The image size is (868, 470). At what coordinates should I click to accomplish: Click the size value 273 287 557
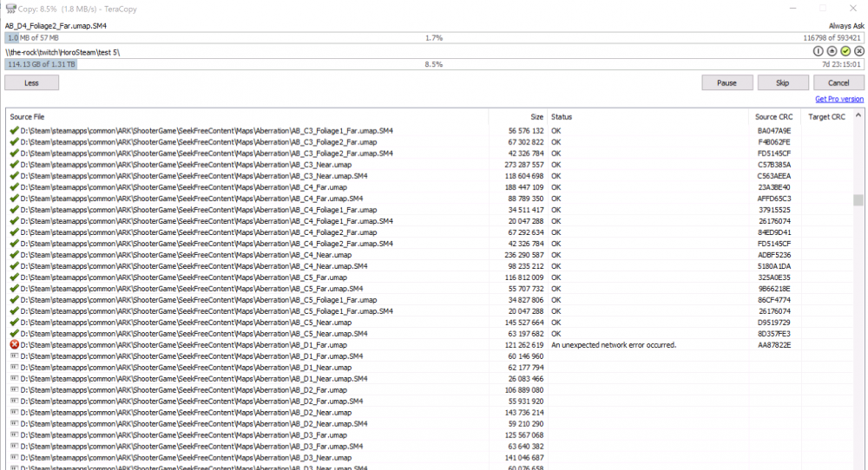tap(524, 165)
